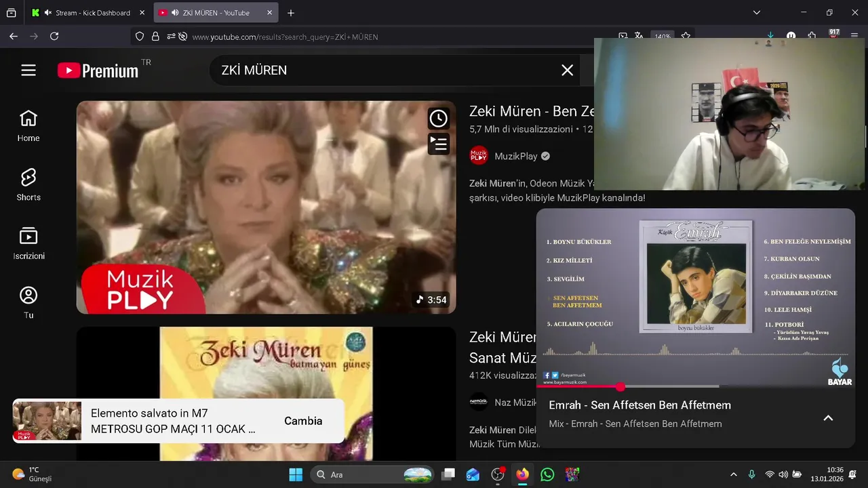Screen dimensions: 868x488
Task: Open Mix - Emrah playlist subtitle
Action: [635, 424]
